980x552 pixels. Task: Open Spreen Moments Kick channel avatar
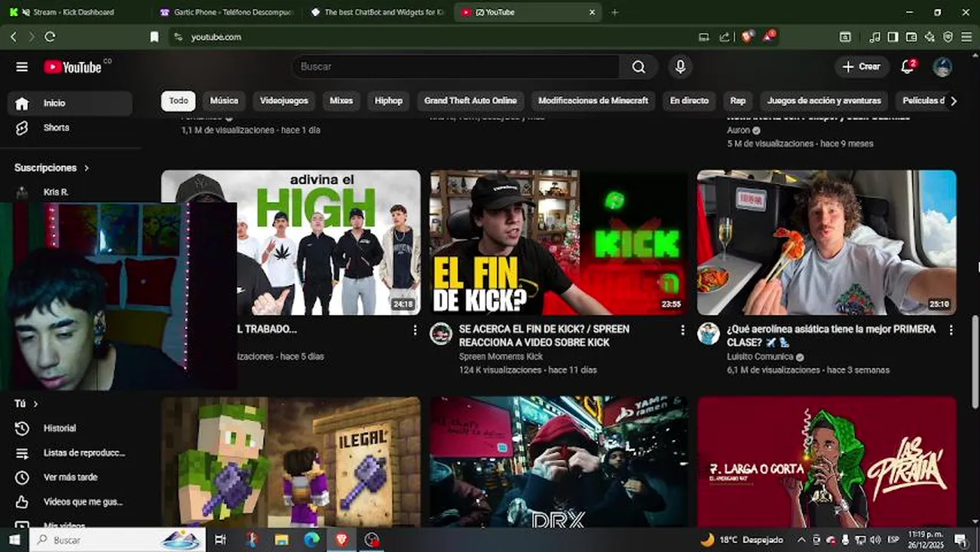(441, 333)
